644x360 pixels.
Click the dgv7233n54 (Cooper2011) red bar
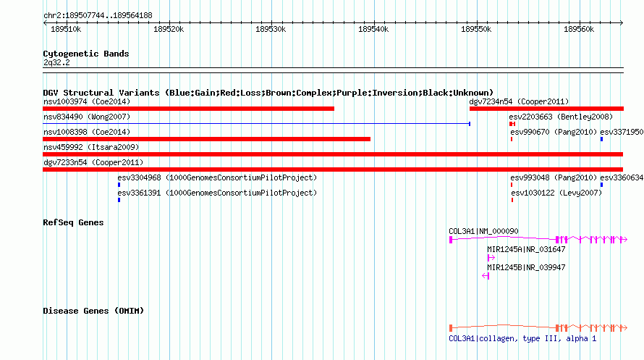click(333, 169)
